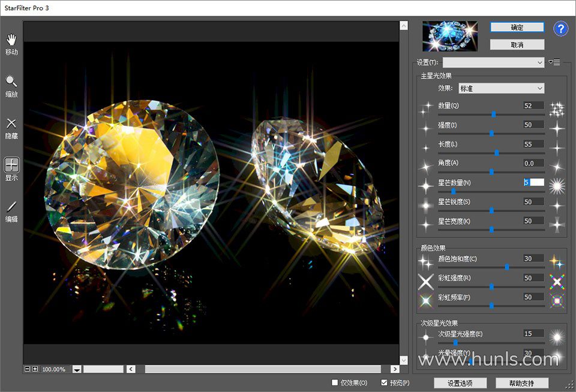576x392 pixels.
Task: Click many-point star icon right of 星芒数量(N)
Action: 557,186
